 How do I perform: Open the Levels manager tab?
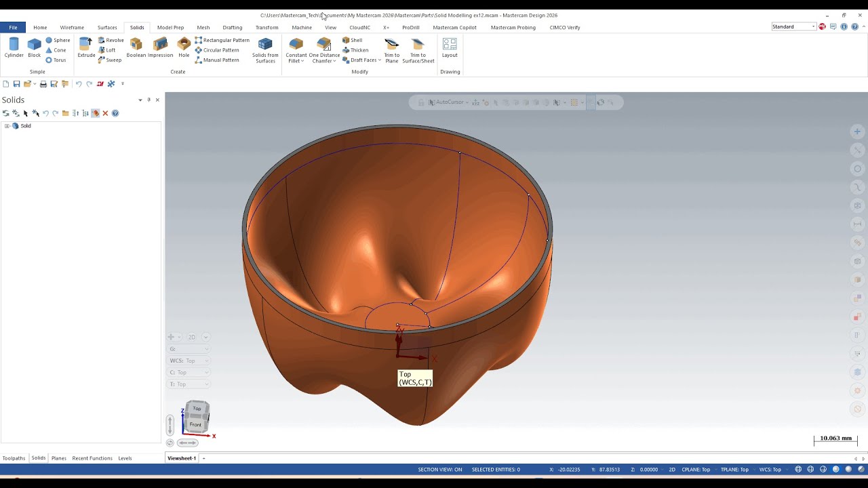pyautogui.click(x=125, y=458)
